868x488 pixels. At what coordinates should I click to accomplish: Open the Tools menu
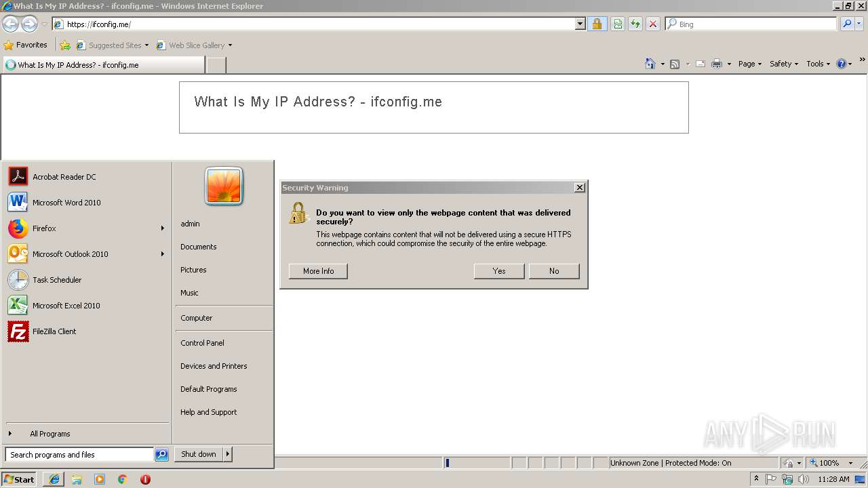pyautogui.click(x=818, y=64)
